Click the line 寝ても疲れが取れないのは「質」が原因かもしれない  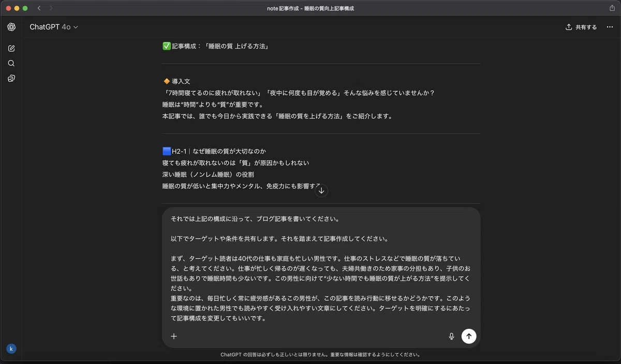pos(235,163)
